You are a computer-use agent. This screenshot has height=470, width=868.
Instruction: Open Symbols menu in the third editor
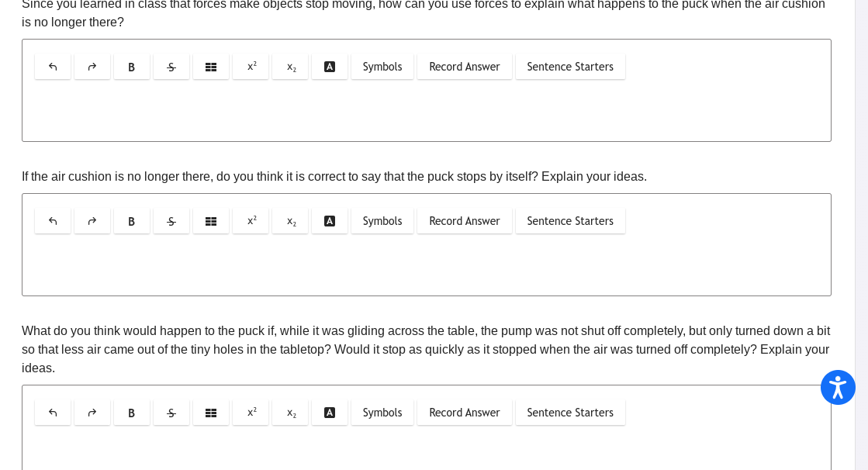point(382,413)
